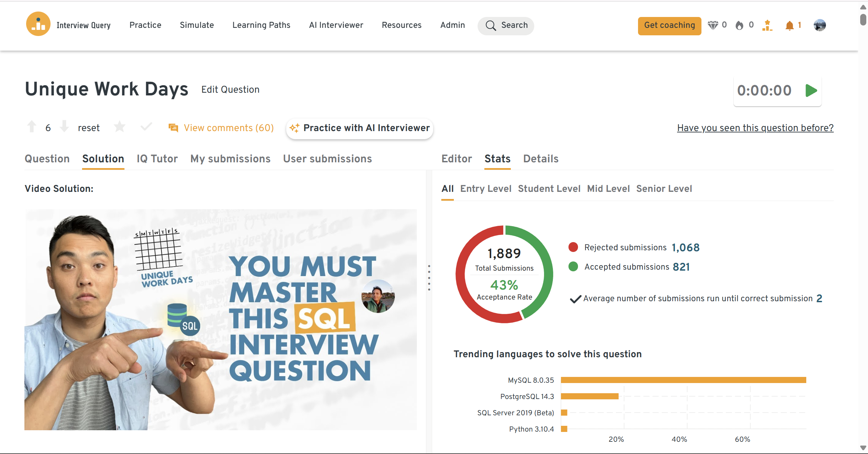This screenshot has height=454, width=868.
Task: Open the leaderboard podium icon
Action: coord(767,25)
